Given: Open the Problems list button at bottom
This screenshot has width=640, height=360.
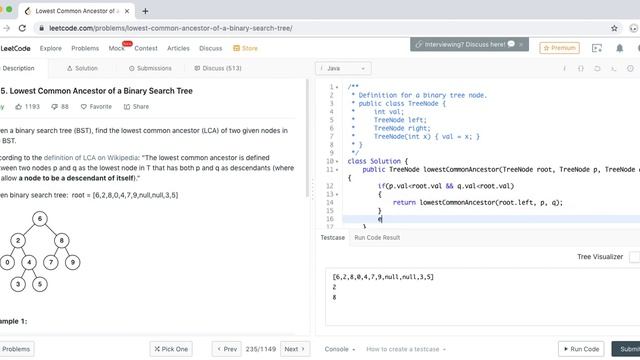Looking at the screenshot, I should pos(16,349).
